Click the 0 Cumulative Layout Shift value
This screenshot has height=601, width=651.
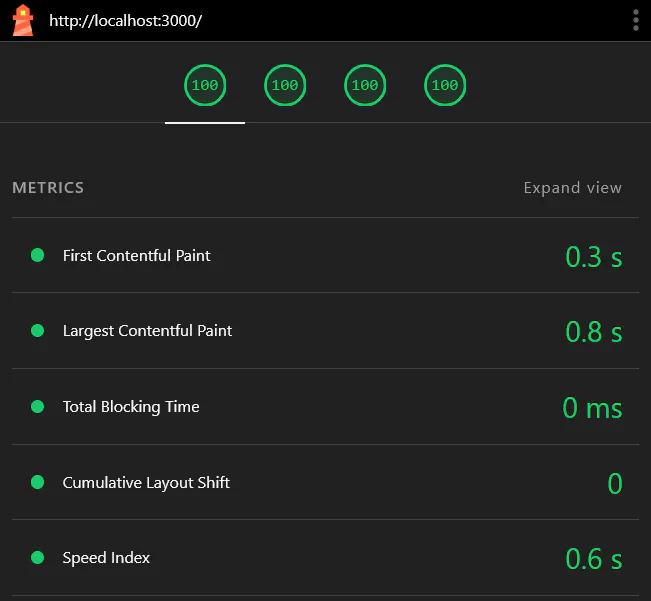pos(615,484)
